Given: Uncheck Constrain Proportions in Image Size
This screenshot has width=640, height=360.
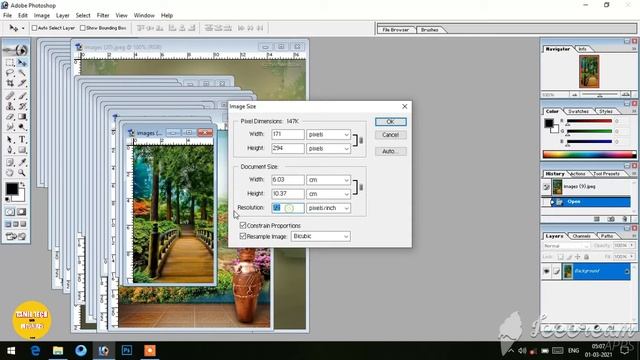Looking at the screenshot, I should [x=243, y=225].
